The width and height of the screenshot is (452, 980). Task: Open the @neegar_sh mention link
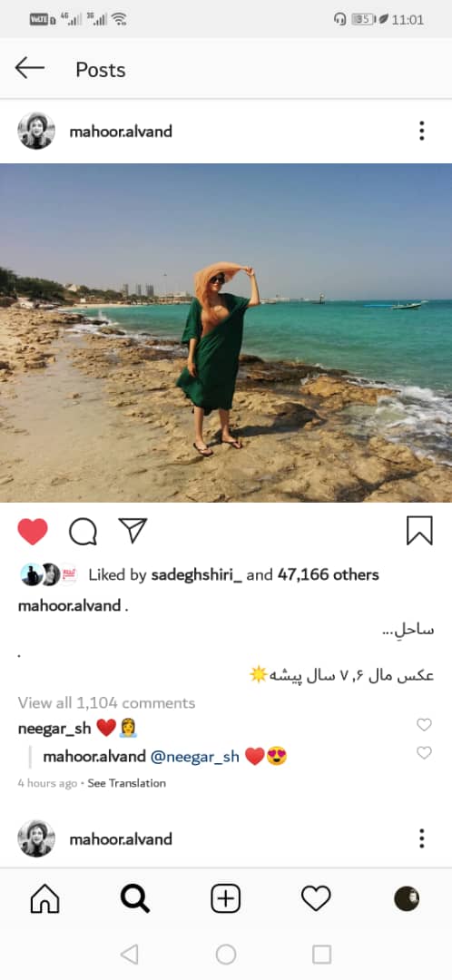pyautogui.click(x=195, y=757)
